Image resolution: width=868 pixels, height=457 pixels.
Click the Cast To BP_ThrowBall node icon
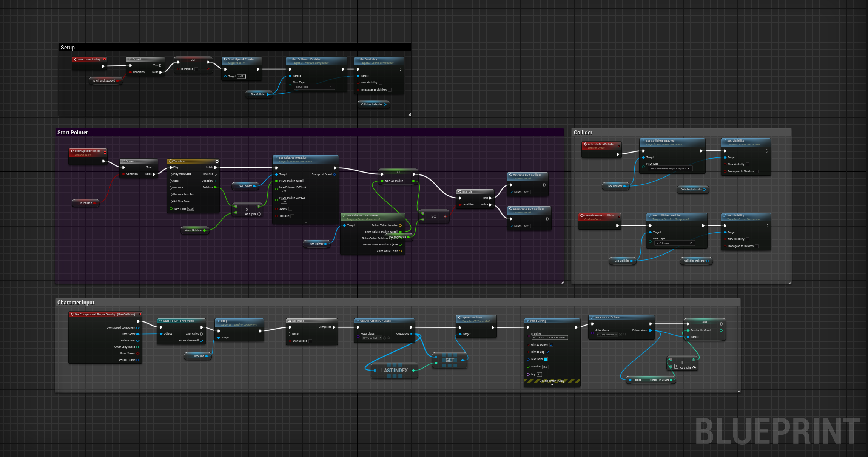pos(160,321)
